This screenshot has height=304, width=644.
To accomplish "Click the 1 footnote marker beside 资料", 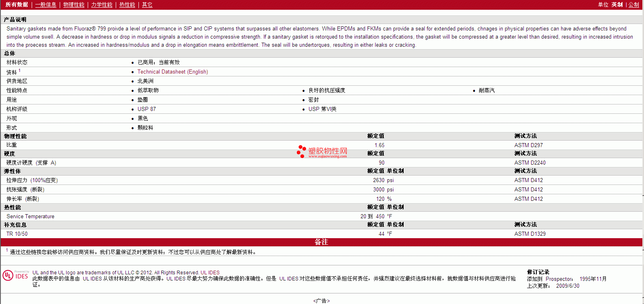I will click(19, 70).
